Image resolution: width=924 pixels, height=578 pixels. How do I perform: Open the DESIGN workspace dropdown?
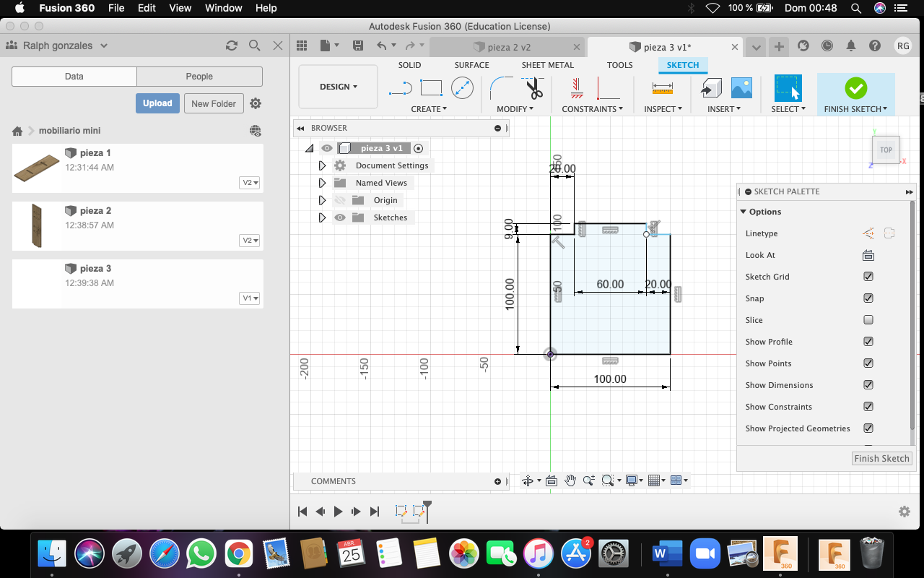point(338,87)
